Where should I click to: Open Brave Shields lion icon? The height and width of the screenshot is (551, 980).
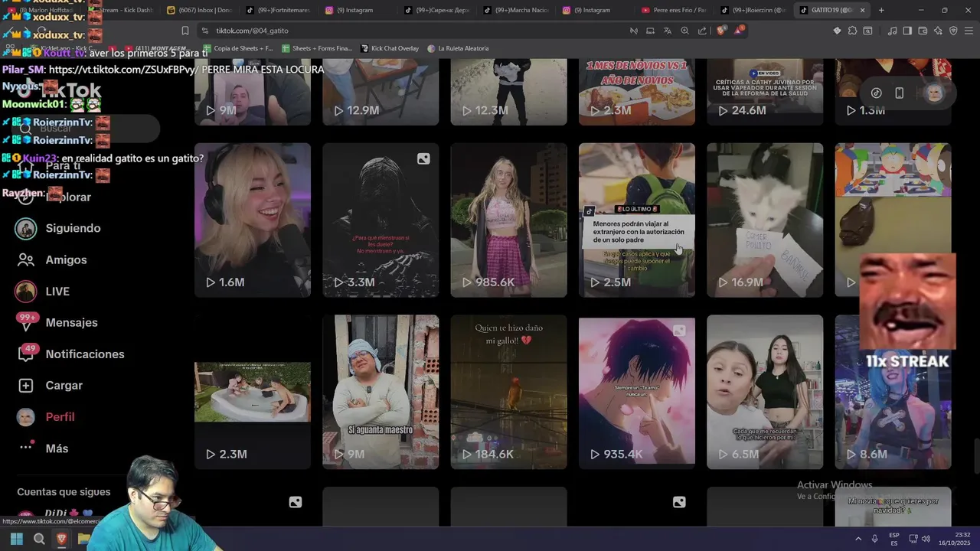pyautogui.click(x=720, y=31)
